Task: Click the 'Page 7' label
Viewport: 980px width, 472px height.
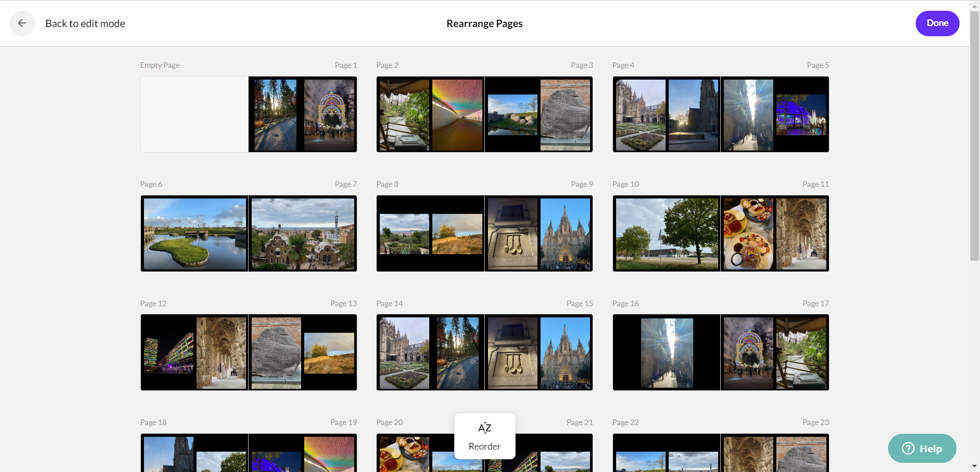Action: (x=346, y=184)
